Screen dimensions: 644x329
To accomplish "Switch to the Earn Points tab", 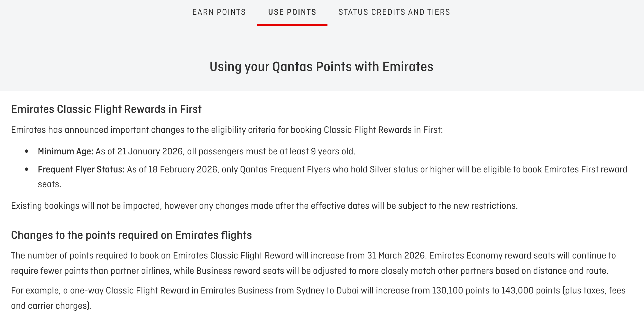I will click(x=219, y=12).
